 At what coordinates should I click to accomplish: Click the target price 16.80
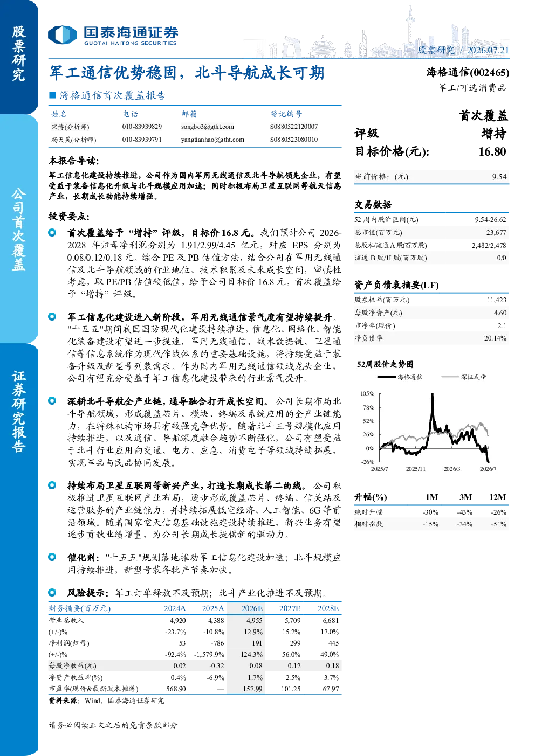(492, 152)
